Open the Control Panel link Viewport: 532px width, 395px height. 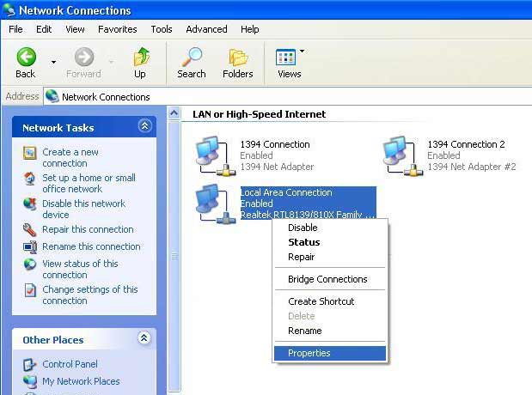pyautogui.click(x=70, y=364)
